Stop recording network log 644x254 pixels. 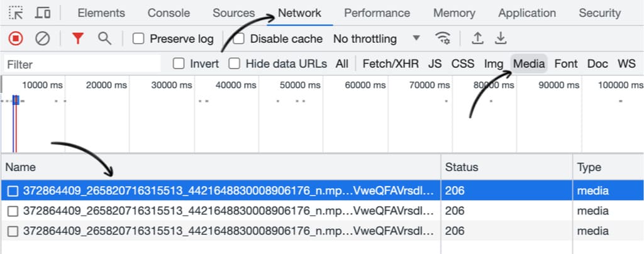coord(16,39)
